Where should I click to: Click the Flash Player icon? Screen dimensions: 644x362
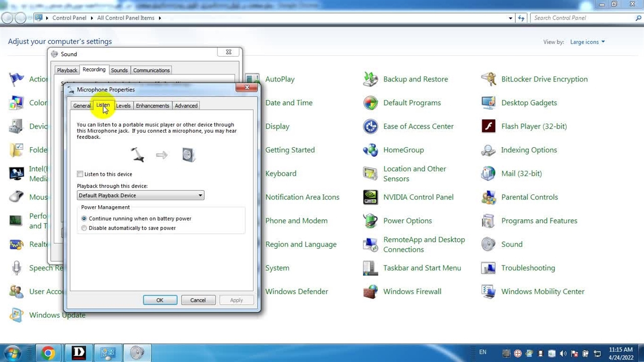489,126
